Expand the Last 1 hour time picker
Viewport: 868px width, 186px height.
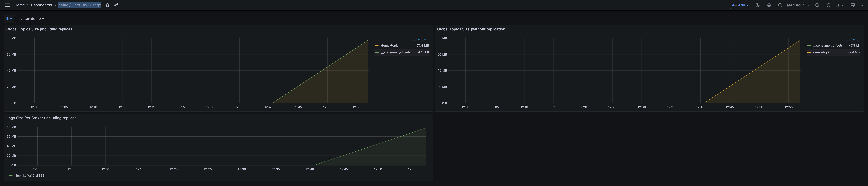[794, 5]
